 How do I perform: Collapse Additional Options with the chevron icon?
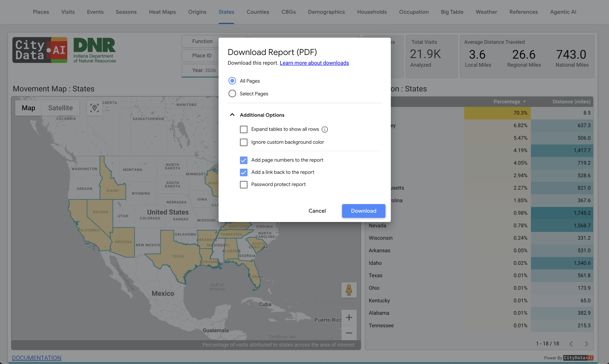[232, 115]
